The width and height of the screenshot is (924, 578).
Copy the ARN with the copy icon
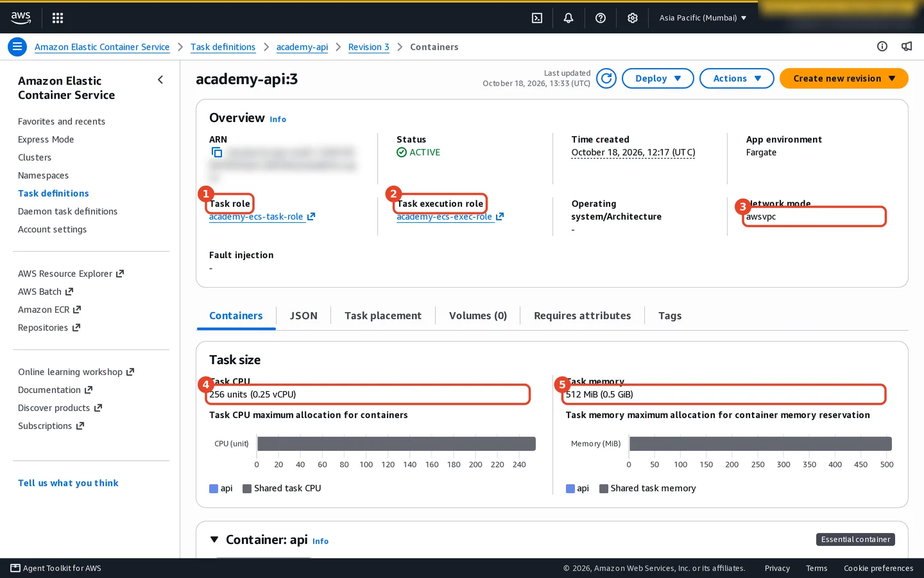217,152
